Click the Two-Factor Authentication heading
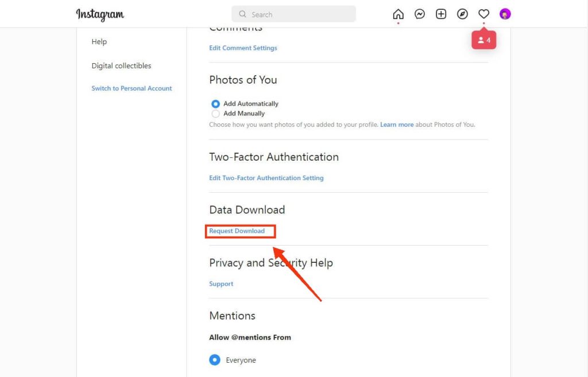 [x=274, y=157]
